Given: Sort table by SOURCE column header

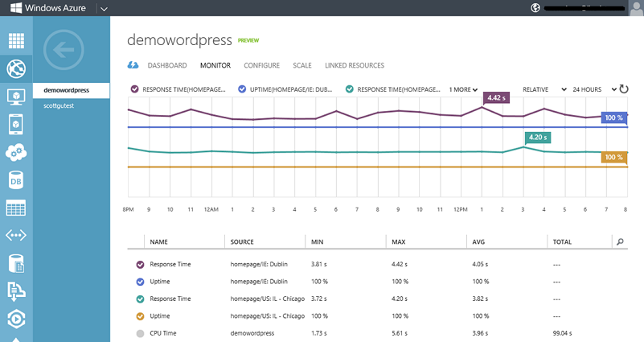Looking at the screenshot, I should pyautogui.click(x=242, y=241).
